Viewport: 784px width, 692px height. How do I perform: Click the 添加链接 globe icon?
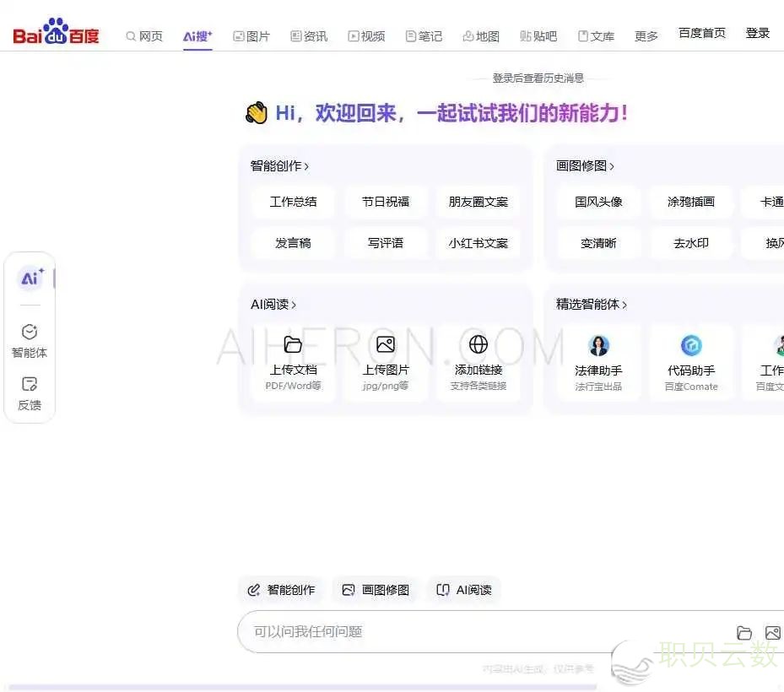click(x=479, y=344)
